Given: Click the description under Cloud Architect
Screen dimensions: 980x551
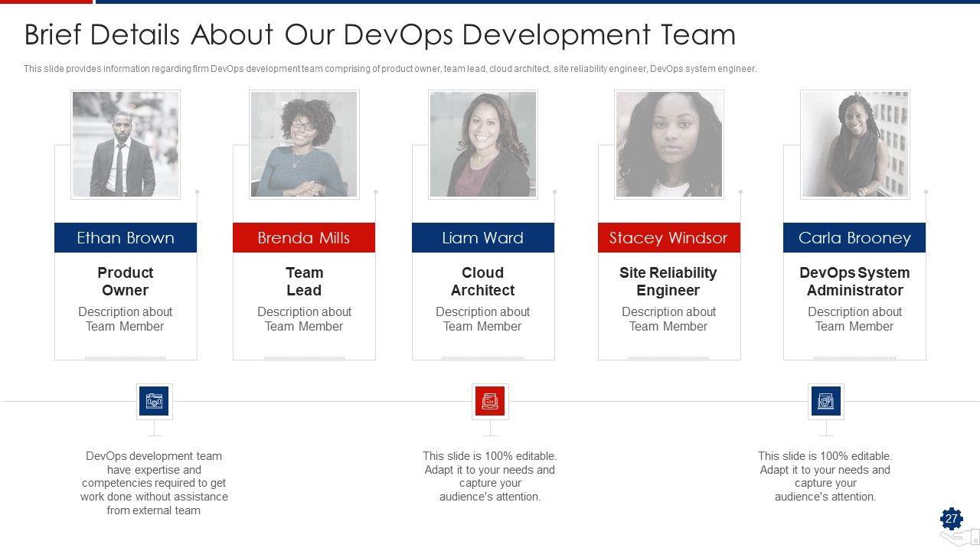Looking at the screenshot, I should click(x=483, y=319).
